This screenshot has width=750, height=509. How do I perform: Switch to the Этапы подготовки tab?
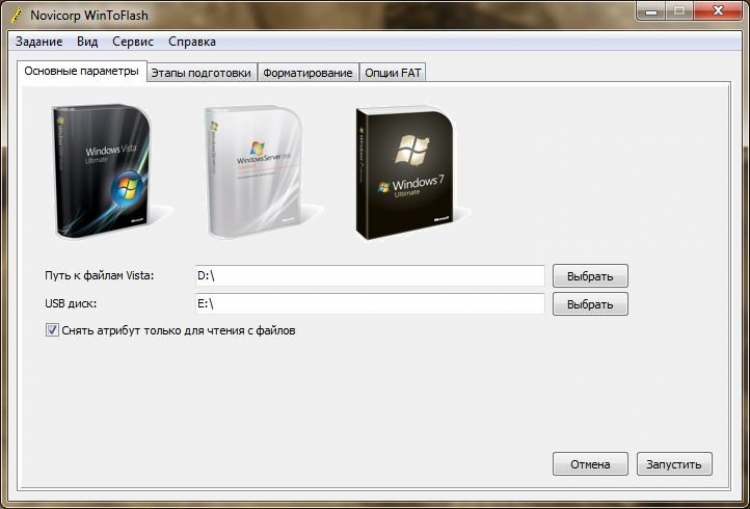pyautogui.click(x=201, y=73)
